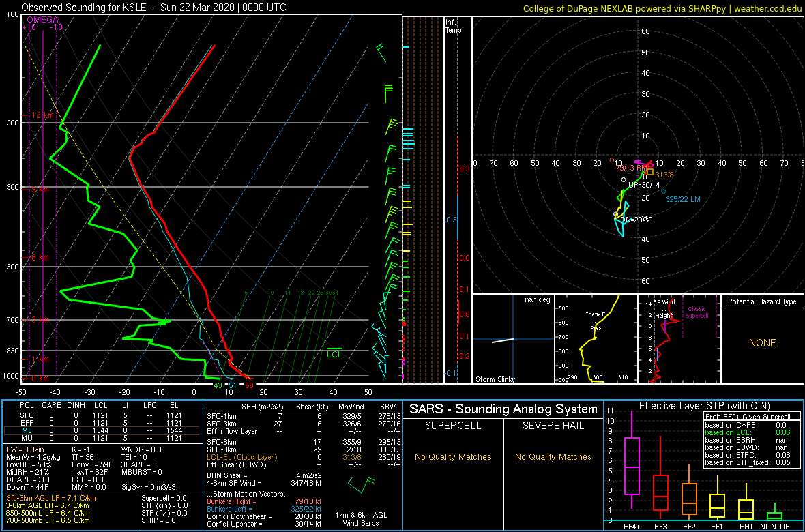This screenshot has width=805, height=532.
Task: Click the Classic Supercell label in SR wind inset
Action: point(696,313)
